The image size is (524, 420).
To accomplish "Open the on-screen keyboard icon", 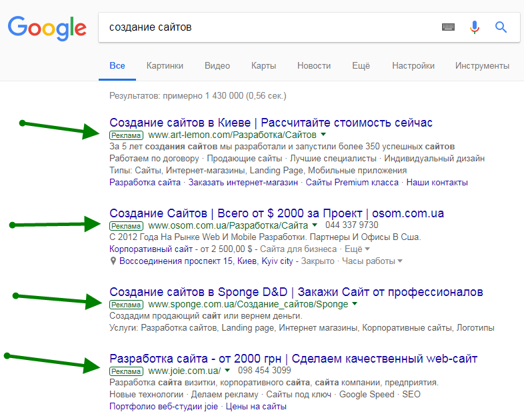I will click(448, 27).
